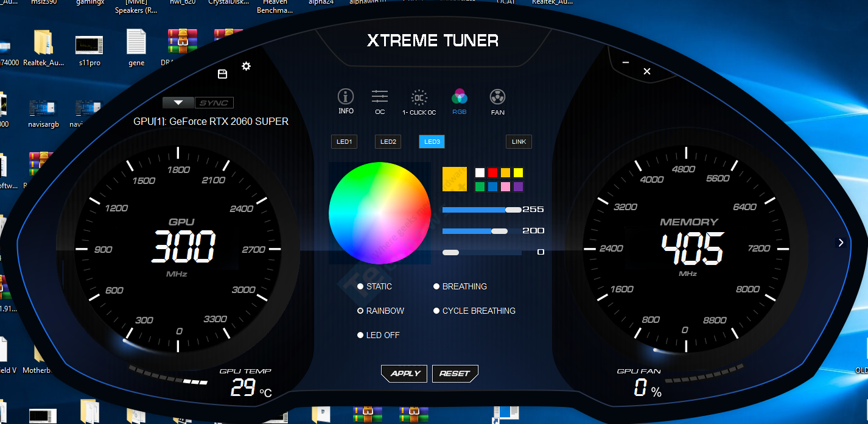Switch to the RGB lighting section

460,101
